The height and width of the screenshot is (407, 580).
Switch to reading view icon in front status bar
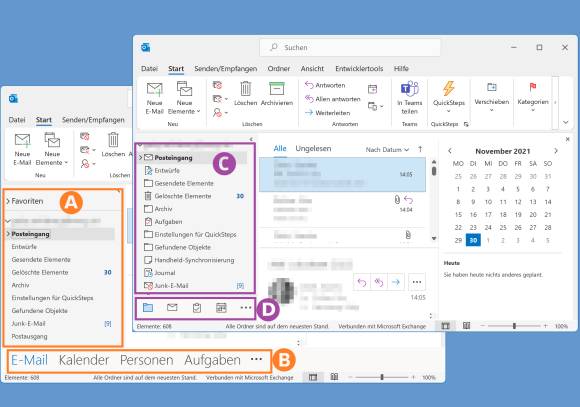467,326
